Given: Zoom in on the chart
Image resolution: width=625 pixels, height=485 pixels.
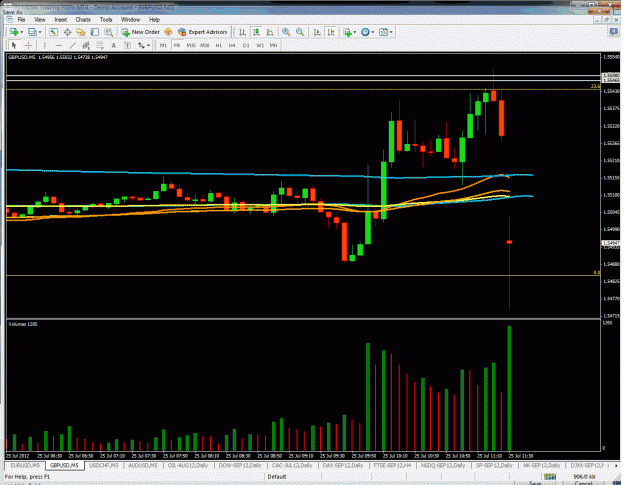Looking at the screenshot, I should 286,32.
